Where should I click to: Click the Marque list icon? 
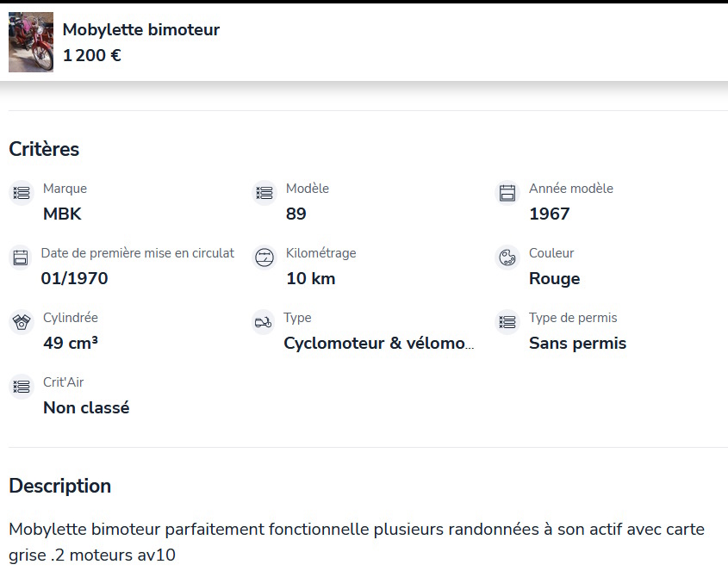point(22,193)
